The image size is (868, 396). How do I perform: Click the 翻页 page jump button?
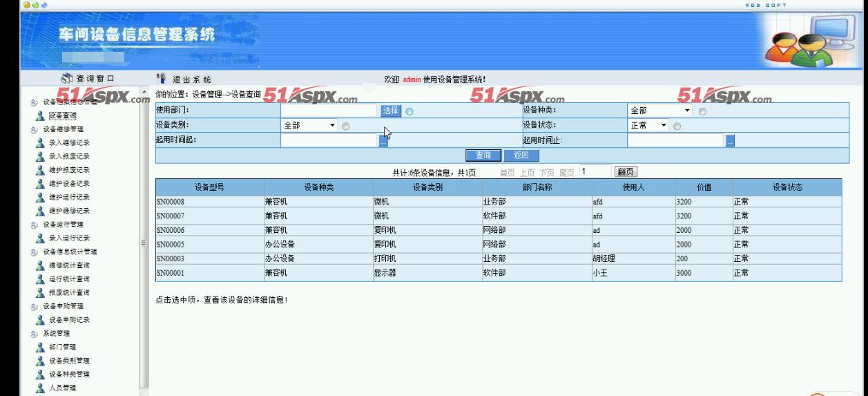coord(626,171)
